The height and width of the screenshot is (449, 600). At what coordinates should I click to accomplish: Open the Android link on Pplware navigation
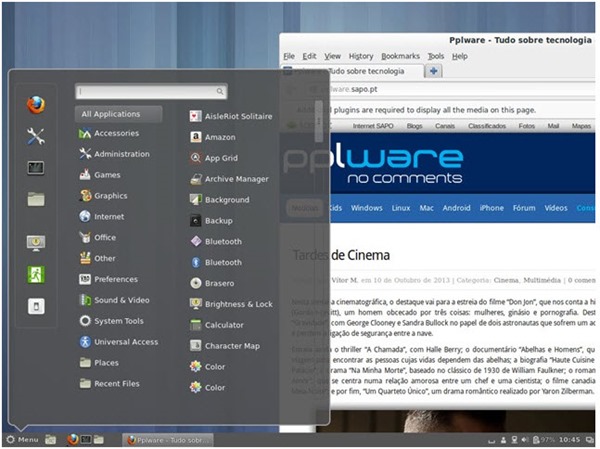pos(457,208)
